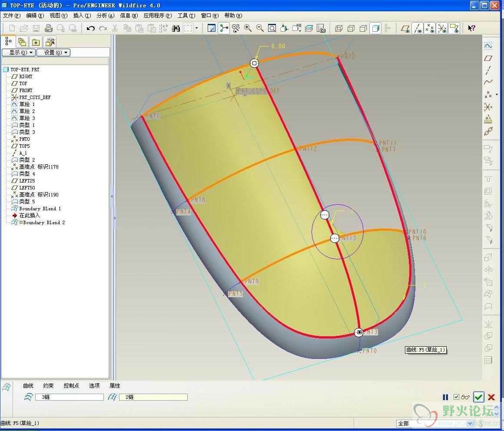
Task: Switch to the Model Tree tab
Action: click(8, 41)
